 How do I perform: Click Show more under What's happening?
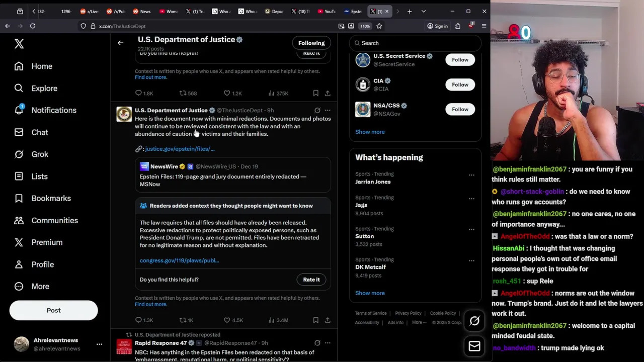[370, 293]
